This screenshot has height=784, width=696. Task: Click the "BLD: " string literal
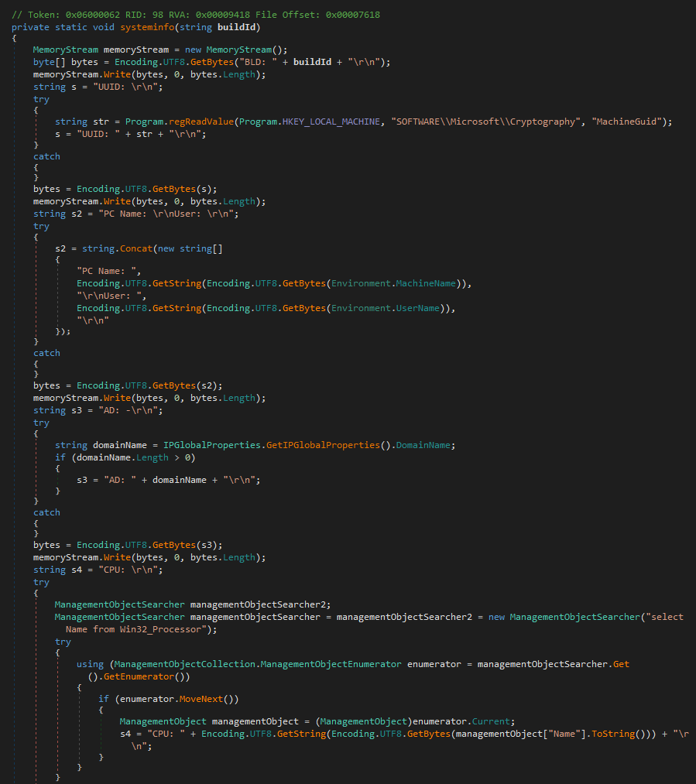pyautogui.click(x=258, y=62)
